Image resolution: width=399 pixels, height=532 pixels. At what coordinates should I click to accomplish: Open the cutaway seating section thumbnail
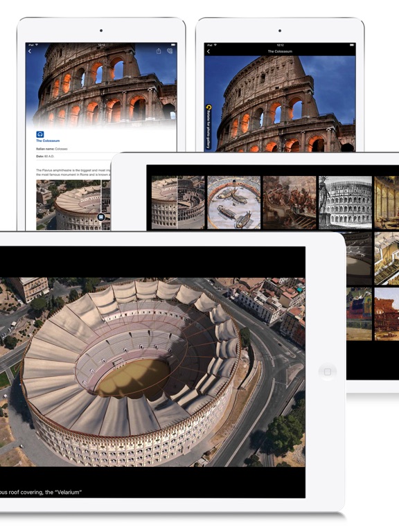pos(387,258)
